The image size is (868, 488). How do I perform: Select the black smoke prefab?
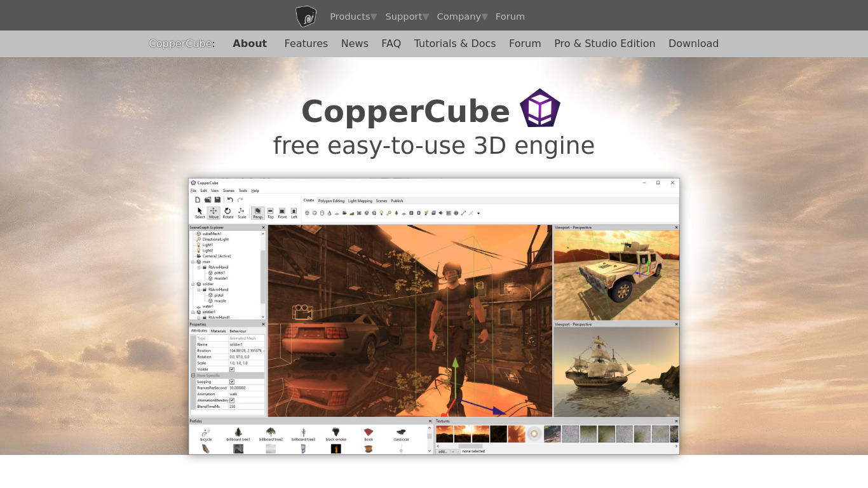[x=336, y=435]
